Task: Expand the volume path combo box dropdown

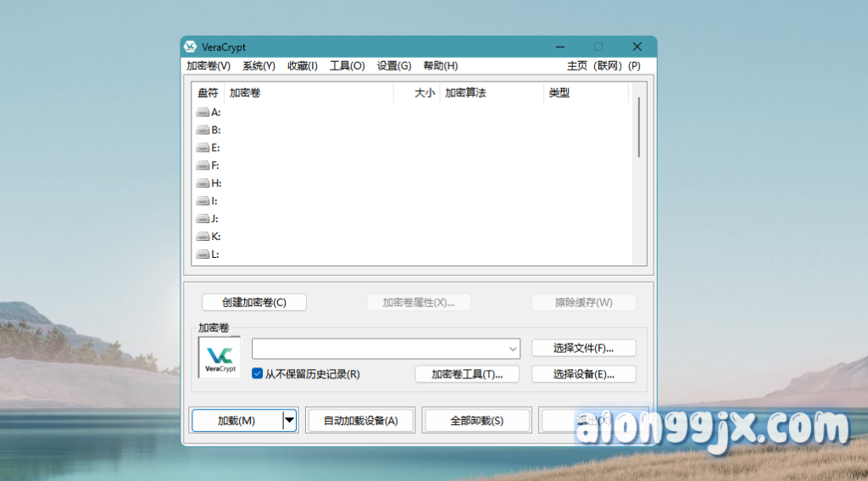Action: (x=513, y=349)
